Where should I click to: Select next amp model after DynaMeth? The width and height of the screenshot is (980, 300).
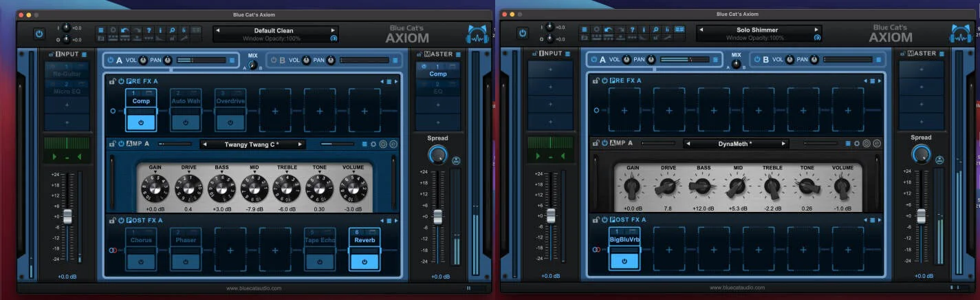point(783,144)
